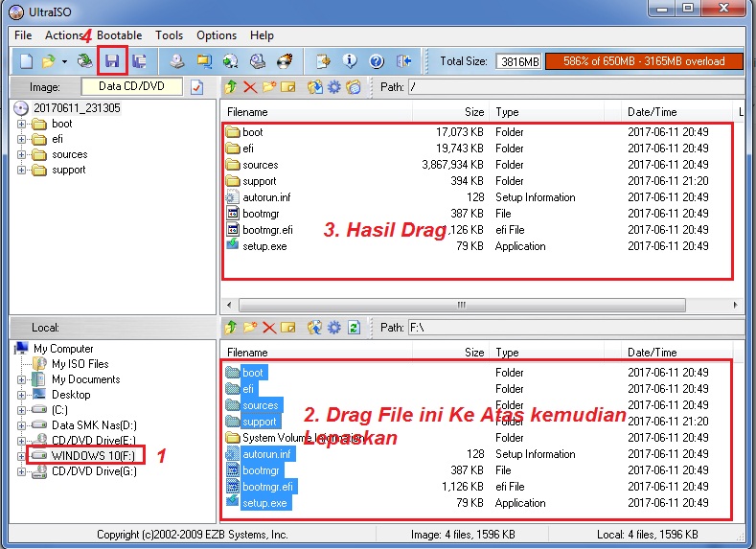Sort image list by Size column header
The height and width of the screenshot is (549, 756).
tap(450, 112)
